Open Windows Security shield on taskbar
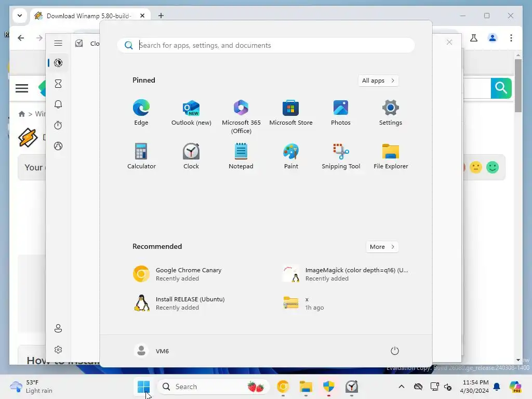 tap(328, 387)
